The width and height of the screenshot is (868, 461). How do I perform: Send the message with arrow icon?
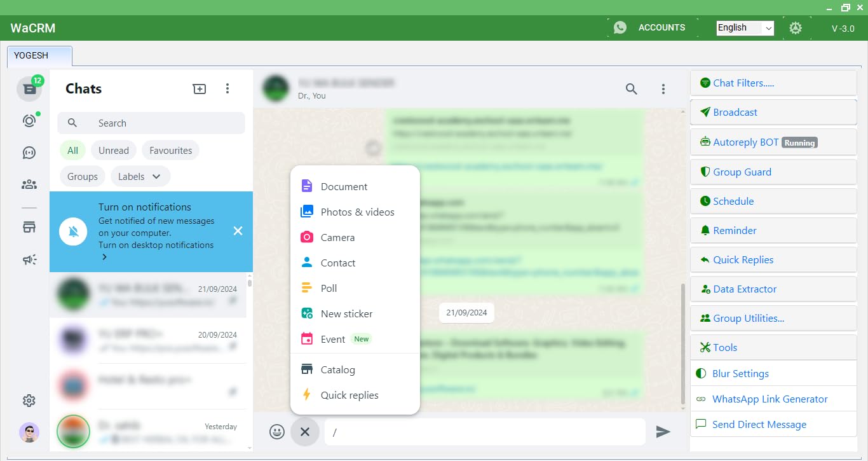coord(663,432)
